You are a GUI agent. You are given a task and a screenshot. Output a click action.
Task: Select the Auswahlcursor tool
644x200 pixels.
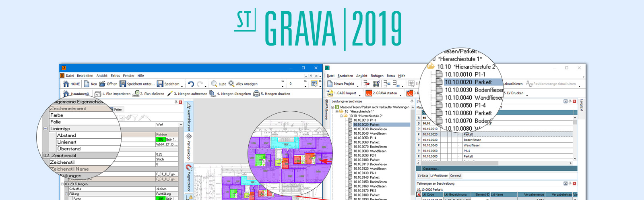coord(189,116)
